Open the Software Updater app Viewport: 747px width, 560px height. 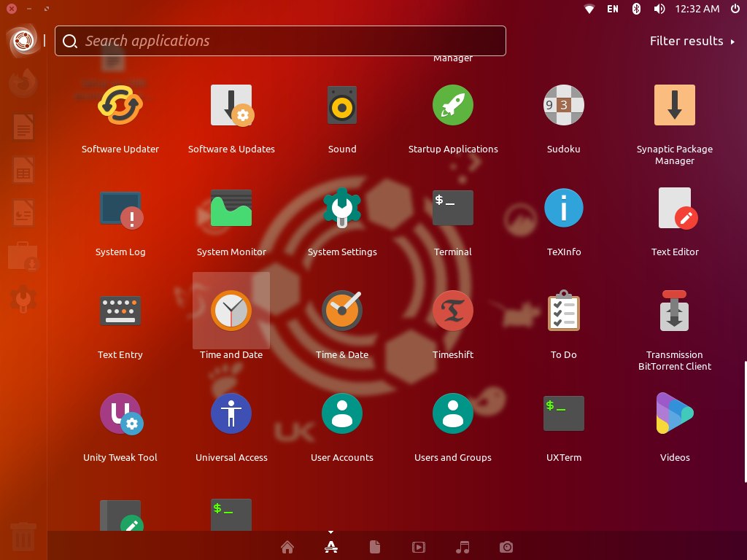click(120, 105)
